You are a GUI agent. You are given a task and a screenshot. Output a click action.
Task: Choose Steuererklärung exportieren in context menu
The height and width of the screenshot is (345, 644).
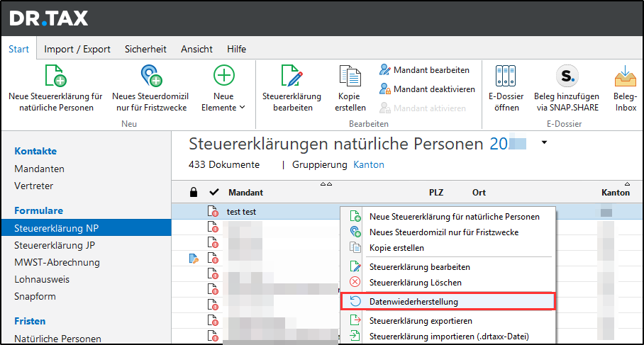448,321
